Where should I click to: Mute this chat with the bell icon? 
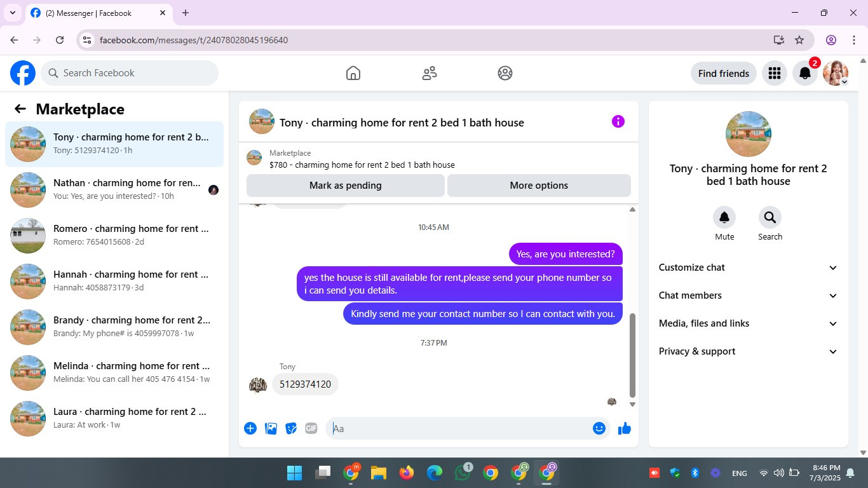724,217
